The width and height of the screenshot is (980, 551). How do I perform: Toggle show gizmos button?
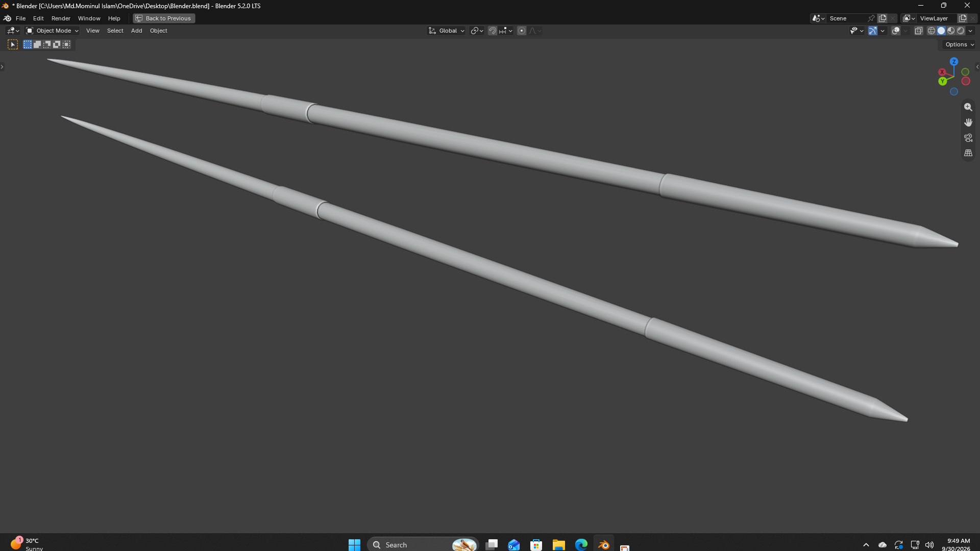[x=873, y=31]
